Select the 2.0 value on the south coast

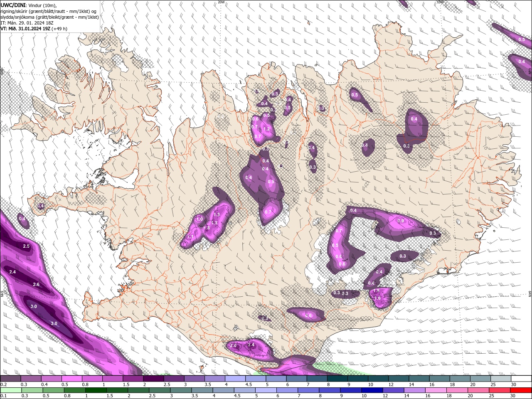(233, 345)
